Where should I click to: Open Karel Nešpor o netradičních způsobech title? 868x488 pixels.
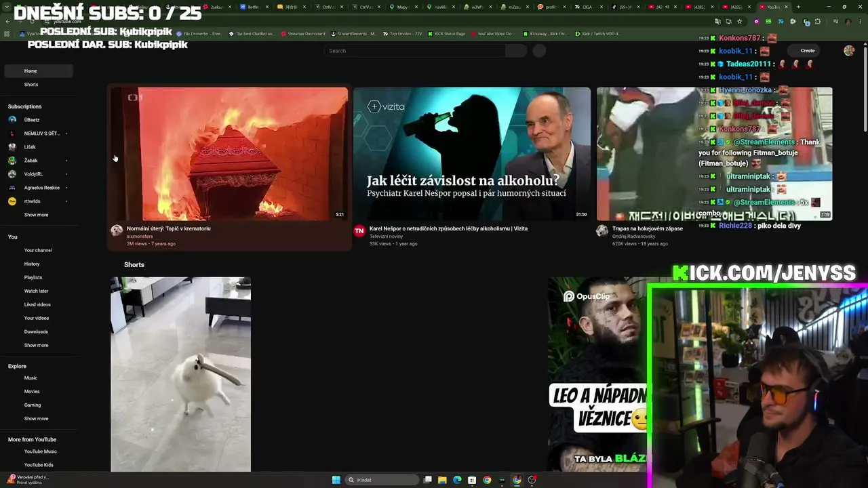(448, 228)
